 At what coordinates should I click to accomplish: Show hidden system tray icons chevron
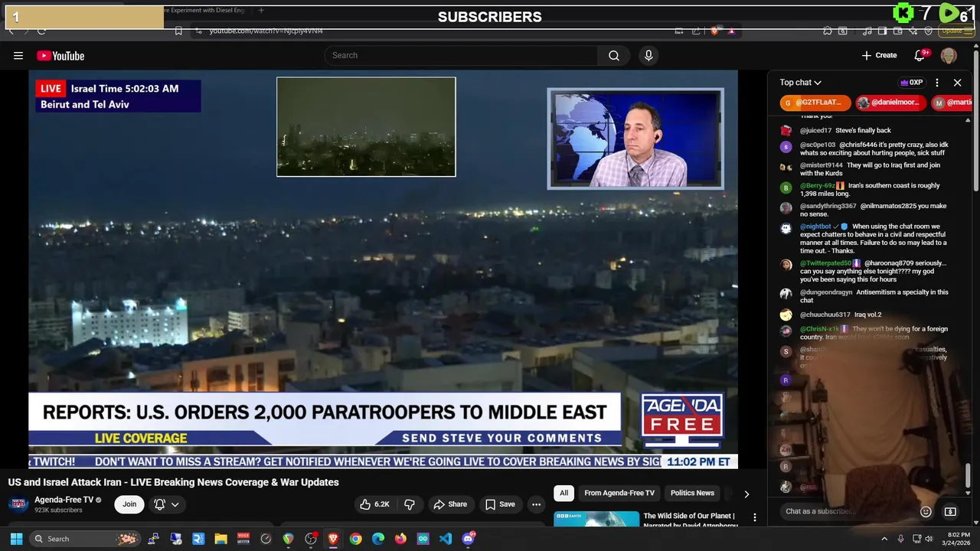pos(884,539)
